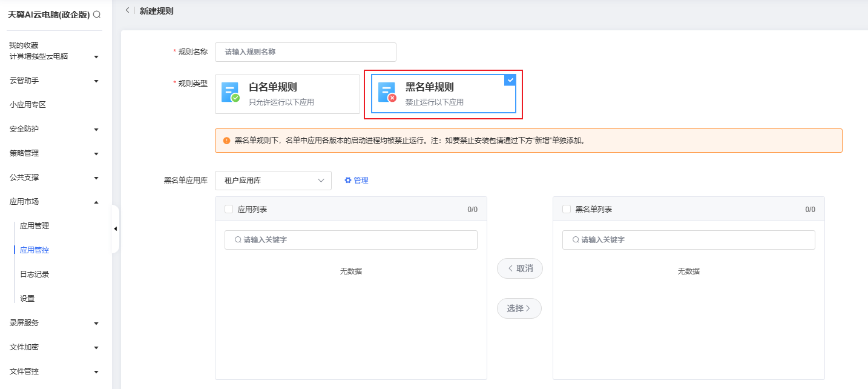This screenshot has width=868, height=389.
Task: Click the 应用列表 keyword search box
Action: click(x=351, y=240)
